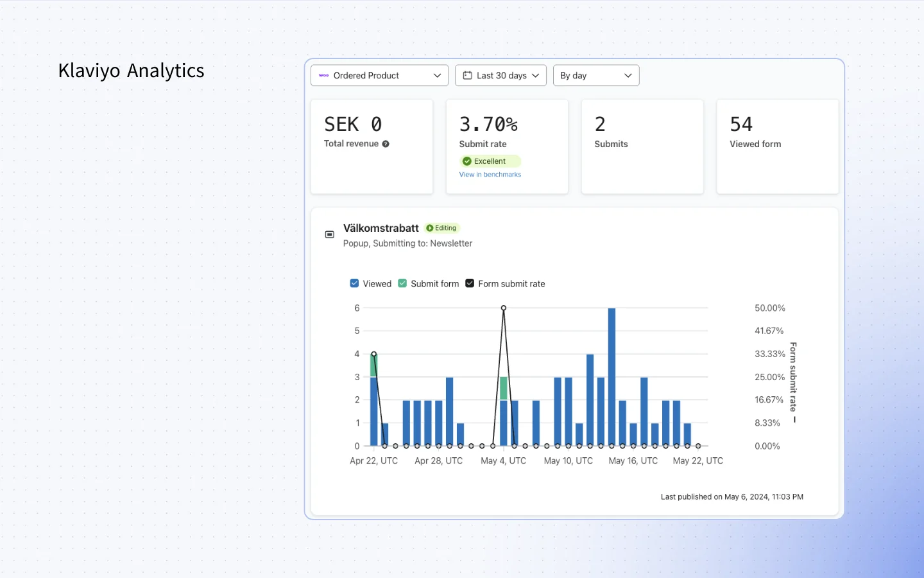Click the Editing status badge

(x=442, y=228)
